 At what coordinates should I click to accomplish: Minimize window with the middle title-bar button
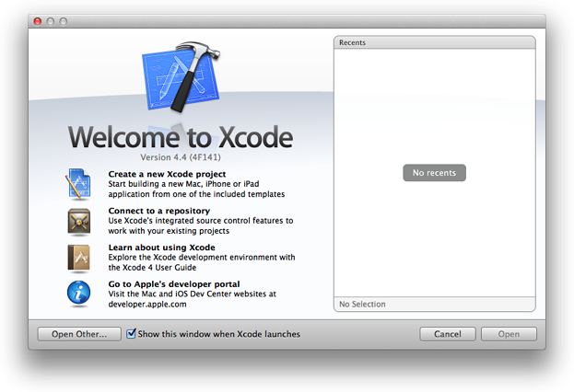tap(51, 21)
